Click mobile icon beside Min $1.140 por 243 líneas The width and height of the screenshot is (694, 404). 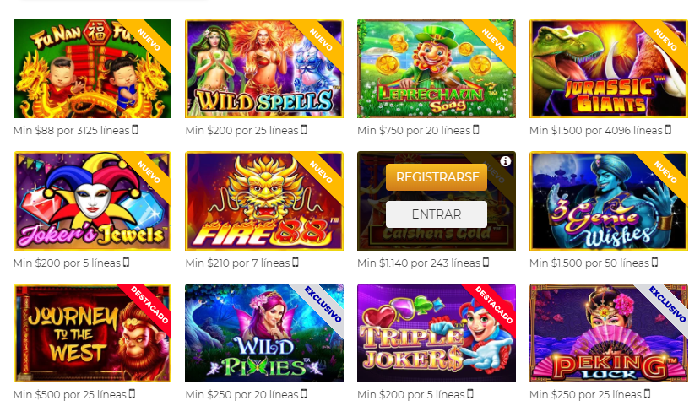click(x=486, y=262)
